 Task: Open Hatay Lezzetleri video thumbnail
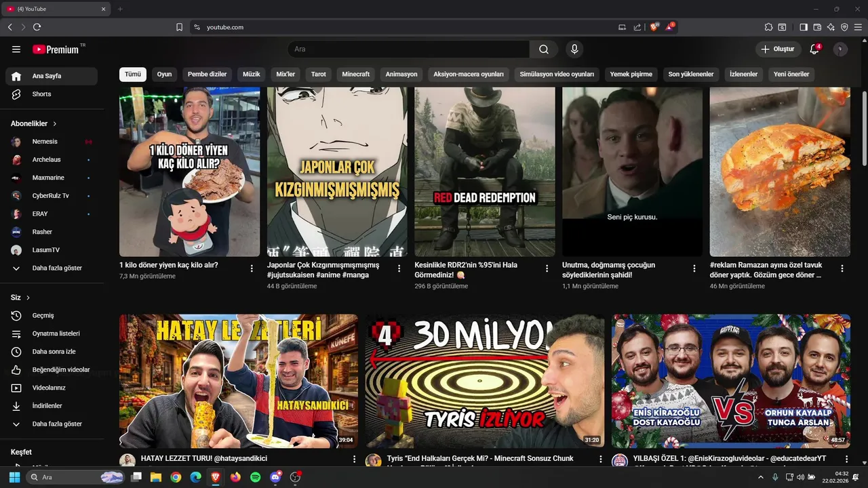coord(239,381)
